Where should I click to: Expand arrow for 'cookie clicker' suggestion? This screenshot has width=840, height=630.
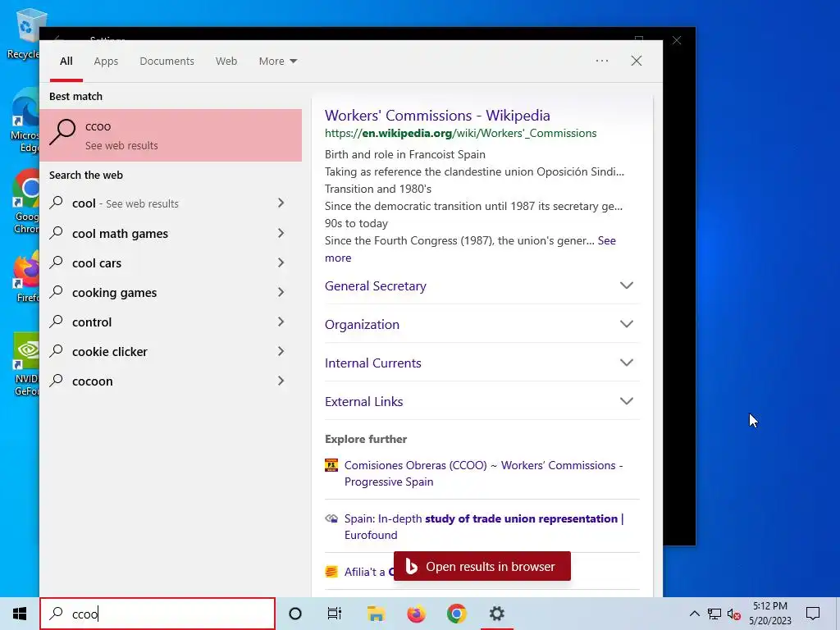click(x=281, y=351)
